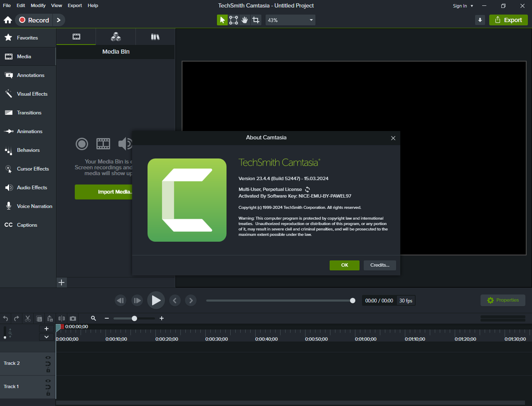This screenshot has height=406, width=532.
Task: Expand the timeline track options chevron
Action: click(x=47, y=337)
